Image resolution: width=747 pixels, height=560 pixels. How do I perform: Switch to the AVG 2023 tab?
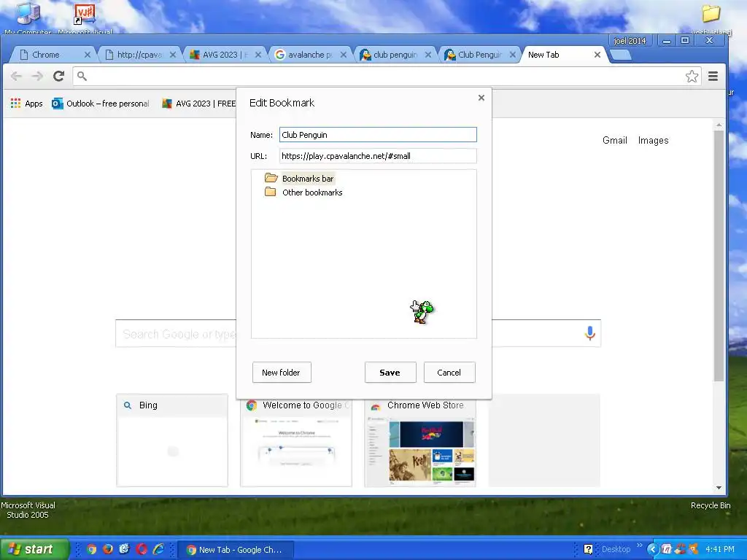(x=224, y=55)
